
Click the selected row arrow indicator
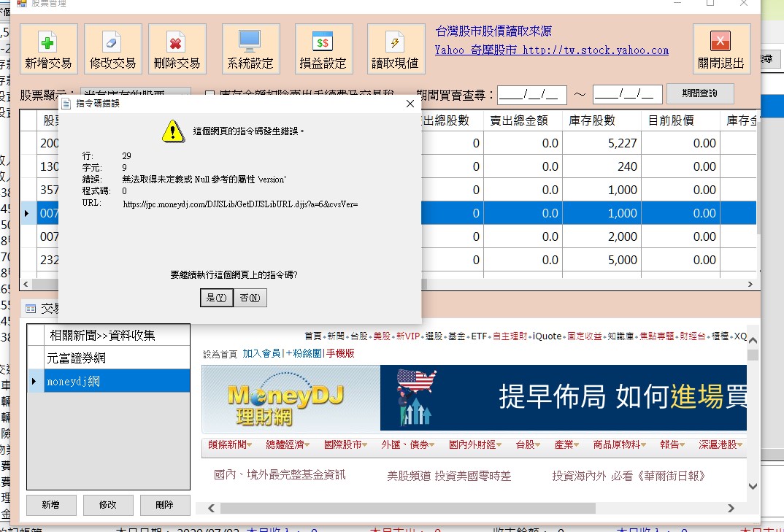[27, 213]
